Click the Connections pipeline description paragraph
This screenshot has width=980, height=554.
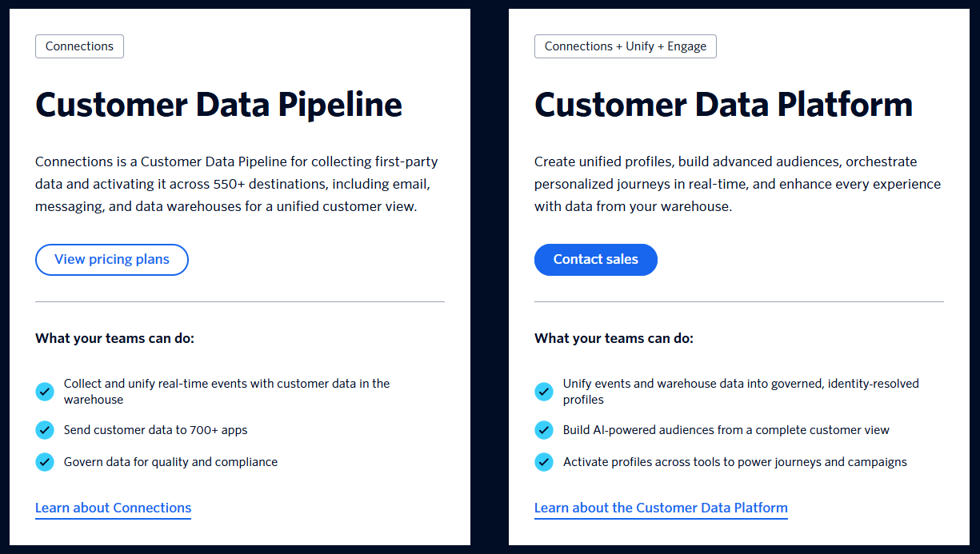click(237, 184)
